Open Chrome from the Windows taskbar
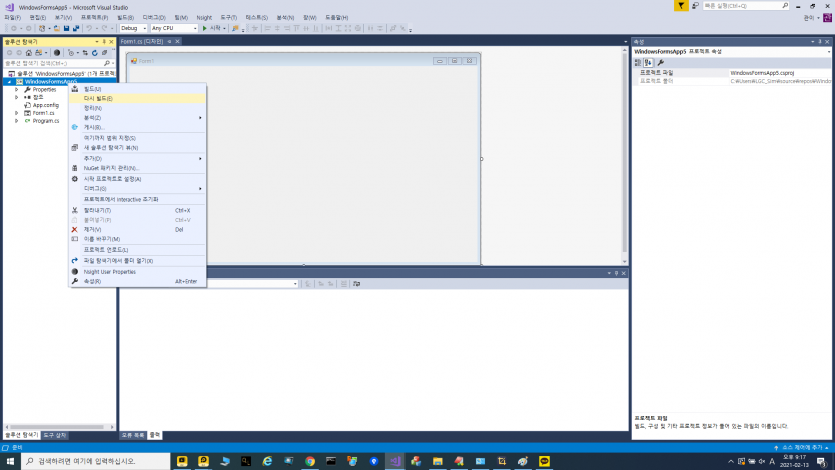This screenshot has height=470, width=835. [310, 461]
